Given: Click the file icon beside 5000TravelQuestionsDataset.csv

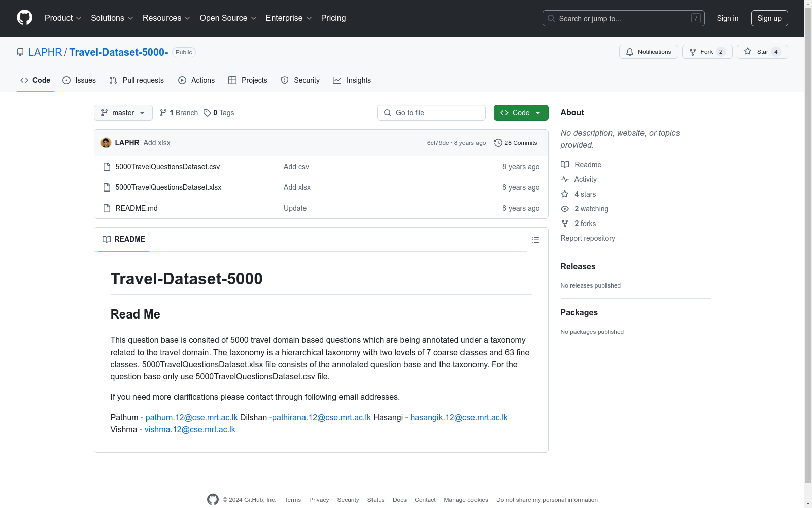Looking at the screenshot, I should click(x=107, y=167).
